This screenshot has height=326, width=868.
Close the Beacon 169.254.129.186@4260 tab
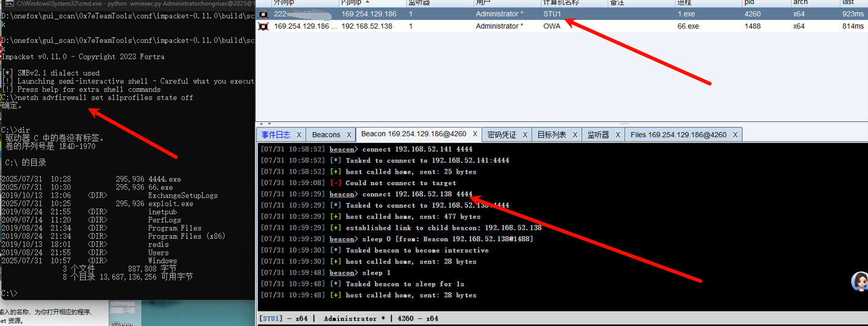click(x=475, y=134)
